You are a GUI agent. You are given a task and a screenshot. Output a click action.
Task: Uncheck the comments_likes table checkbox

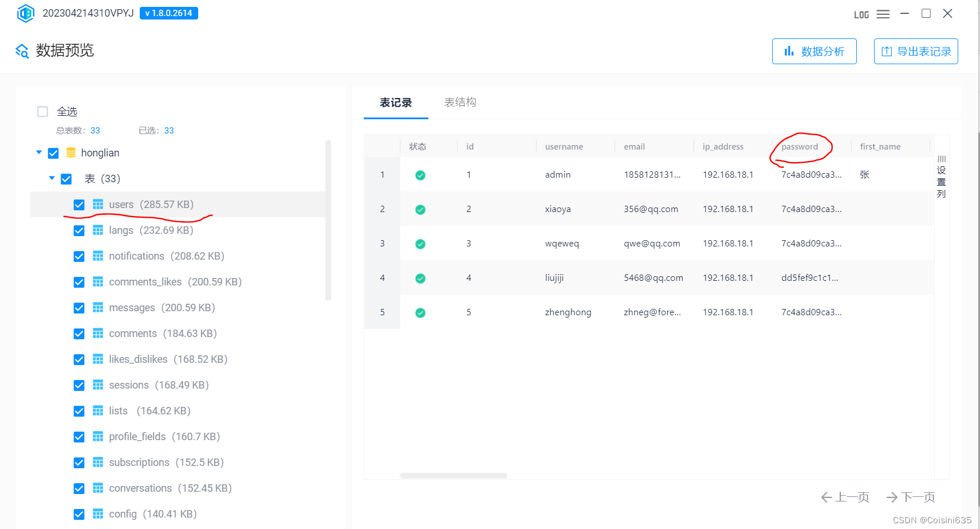coord(79,283)
